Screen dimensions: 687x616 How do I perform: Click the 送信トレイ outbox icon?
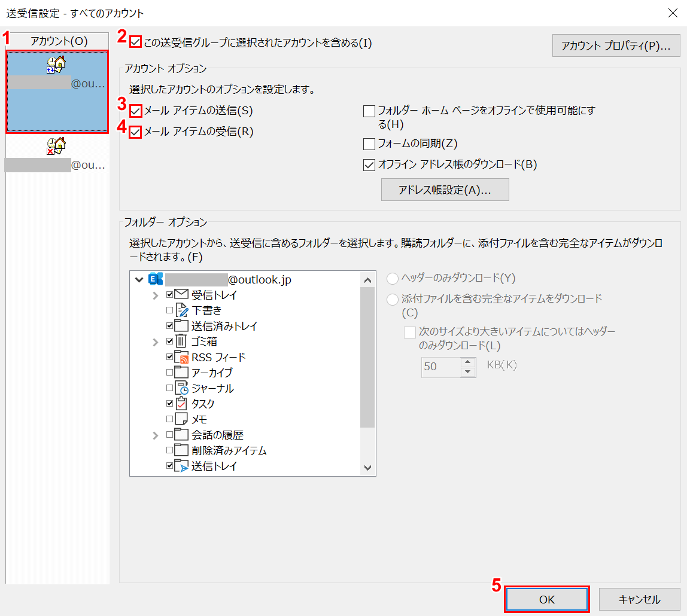(x=181, y=466)
